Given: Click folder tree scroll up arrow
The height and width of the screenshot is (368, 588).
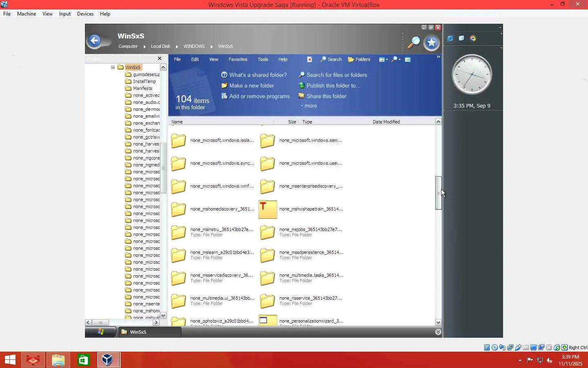Looking at the screenshot, I should pyautogui.click(x=163, y=67).
